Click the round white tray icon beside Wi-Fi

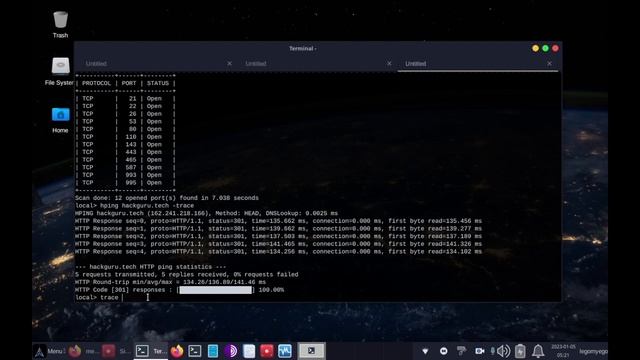tap(444, 351)
